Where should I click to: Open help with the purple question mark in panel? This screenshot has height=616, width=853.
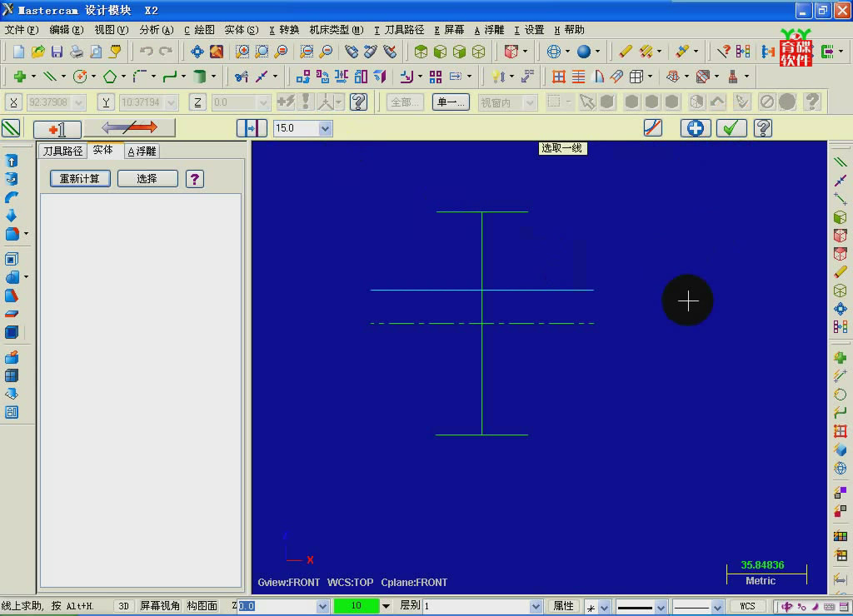[x=195, y=179]
